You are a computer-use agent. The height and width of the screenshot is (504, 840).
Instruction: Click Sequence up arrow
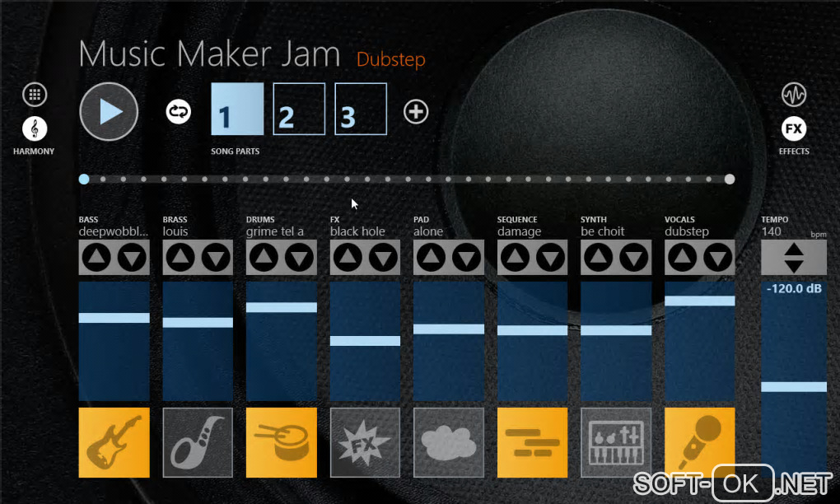tap(514, 258)
